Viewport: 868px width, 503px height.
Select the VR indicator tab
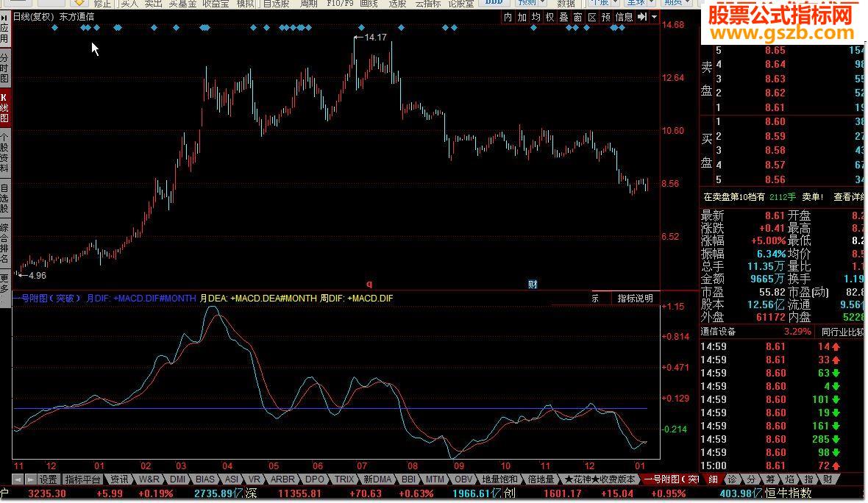point(254,479)
